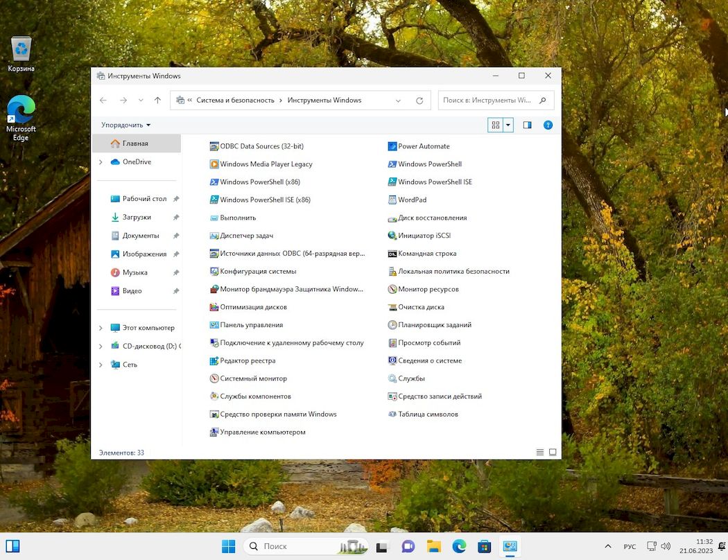The image size is (728, 560).
Task: Open Загрузки in navigation pane
Action: click(x=137, y=217)
